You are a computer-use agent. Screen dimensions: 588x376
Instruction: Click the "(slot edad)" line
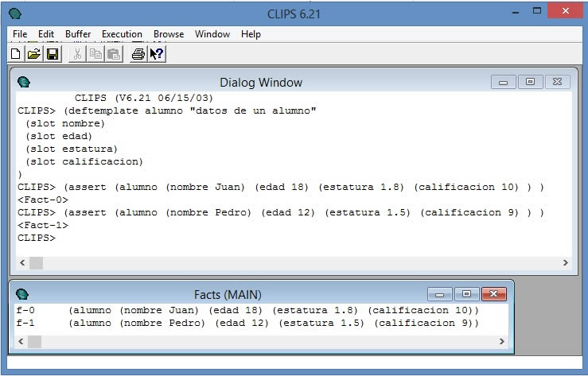(59, 136)
